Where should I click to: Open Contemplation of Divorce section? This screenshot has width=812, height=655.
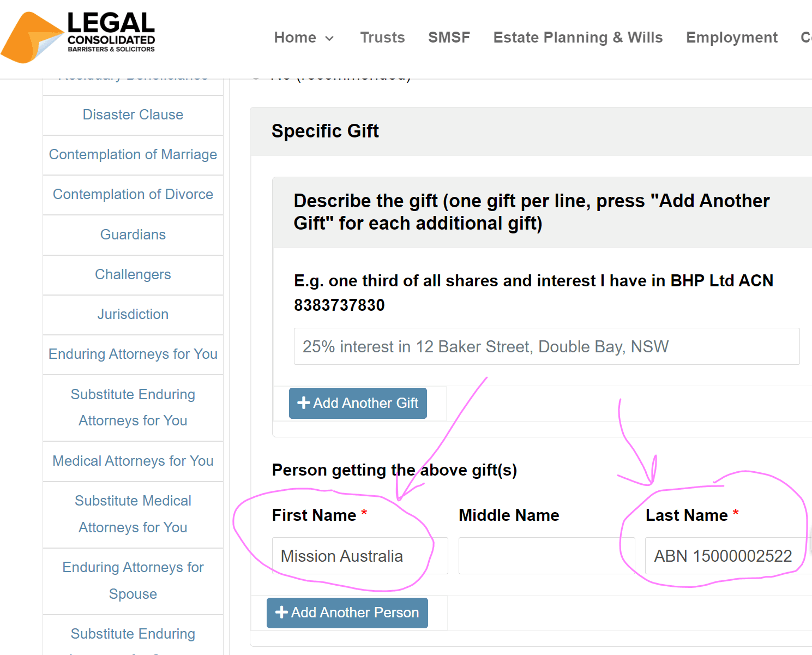pos(133,194)
